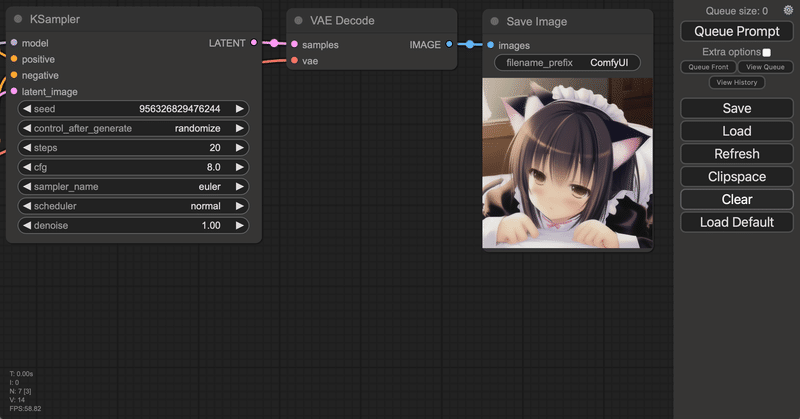Increase seed with right arrow
This screenshot has height=419, width=800.
coord(239,109)
